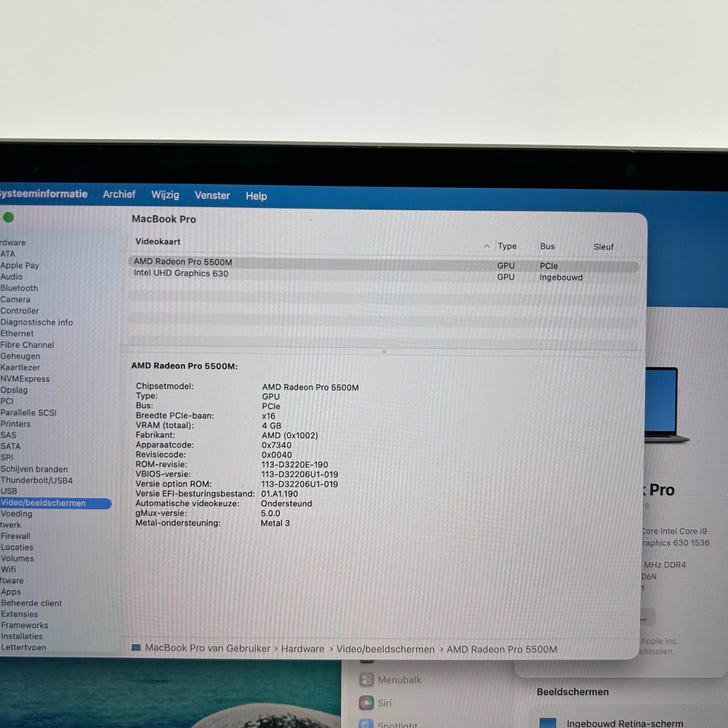The image size is (728, 728).
Task: Click the Spotlight icon in sidebar
Action: 366,724
